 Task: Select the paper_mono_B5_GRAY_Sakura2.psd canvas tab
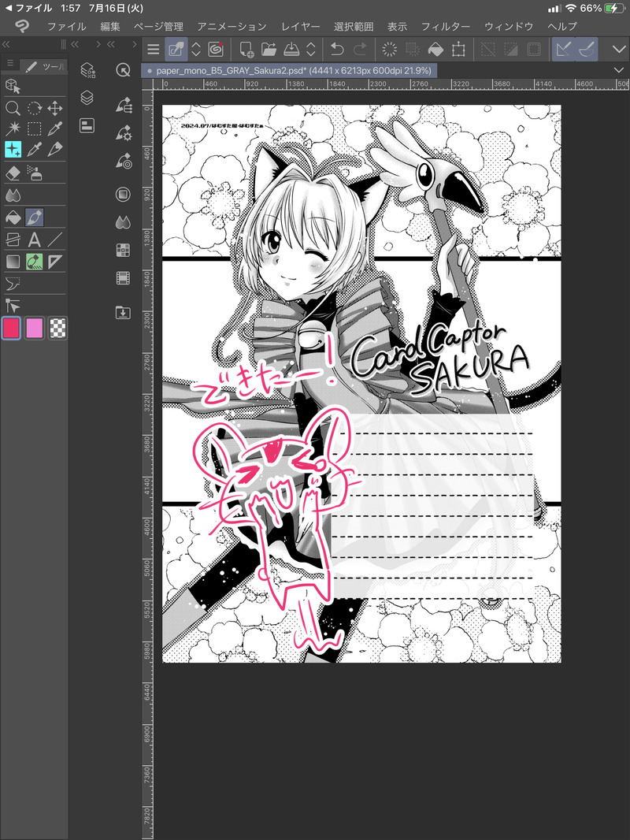[290, 70]
